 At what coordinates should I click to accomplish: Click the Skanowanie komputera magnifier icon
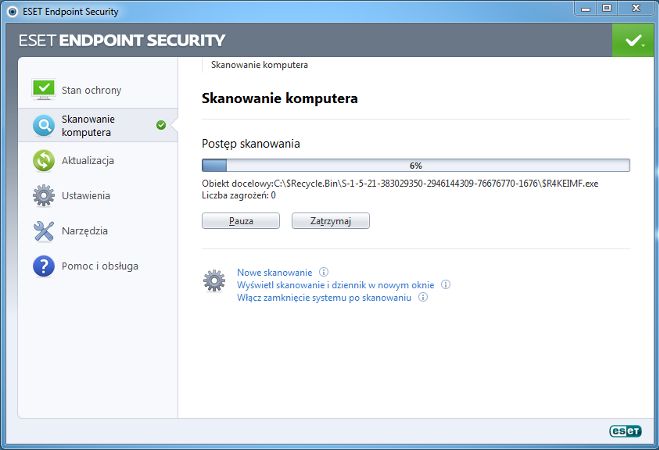click(44, 125)
